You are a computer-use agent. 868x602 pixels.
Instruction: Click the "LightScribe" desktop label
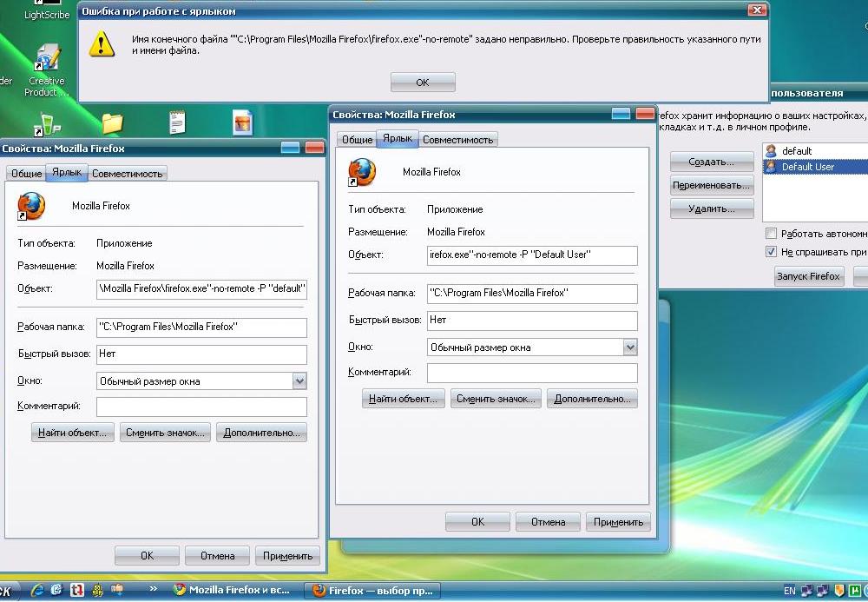point(47,15)
